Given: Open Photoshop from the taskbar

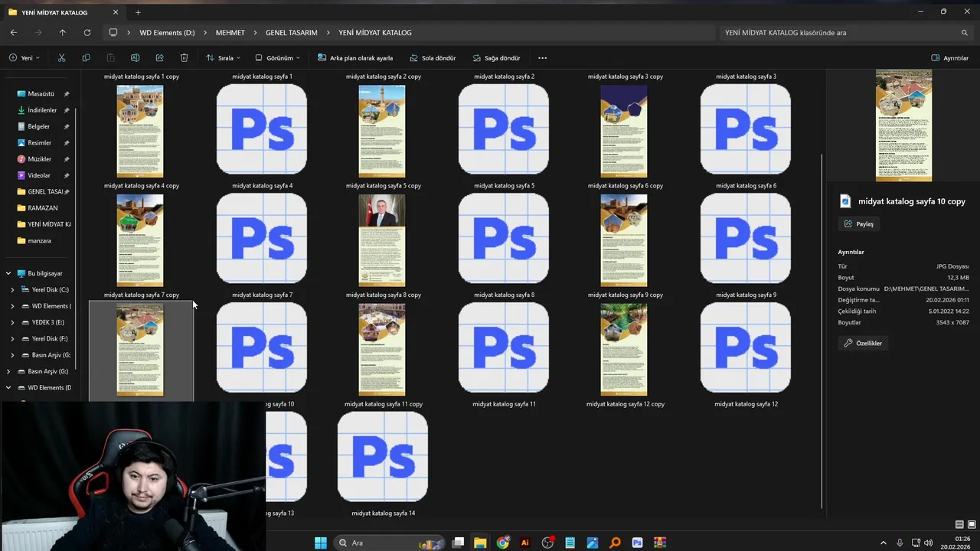Looking at the screenshot, I should point(637,543).
